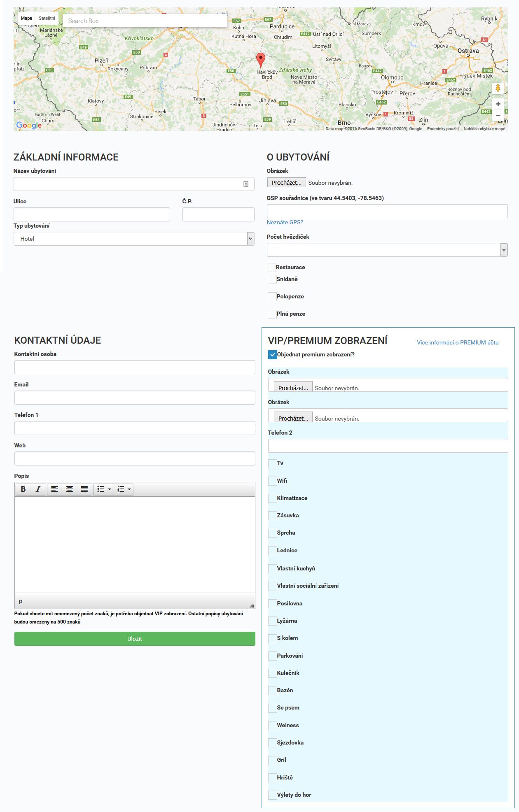Viewport: 519px width, 812px height.
Task: Tick the Kulečník checkbox
Action: pos(272,673)
